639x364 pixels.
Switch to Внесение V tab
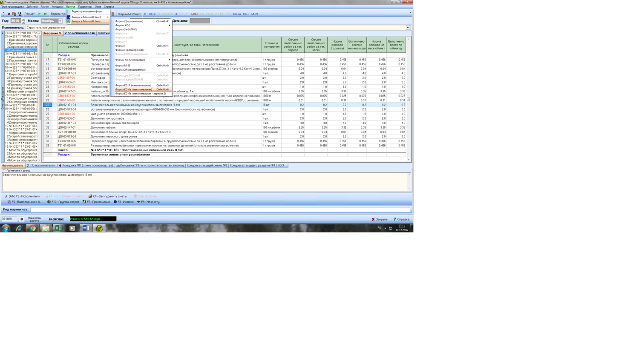pyautogui.click(x=52, y=33)
